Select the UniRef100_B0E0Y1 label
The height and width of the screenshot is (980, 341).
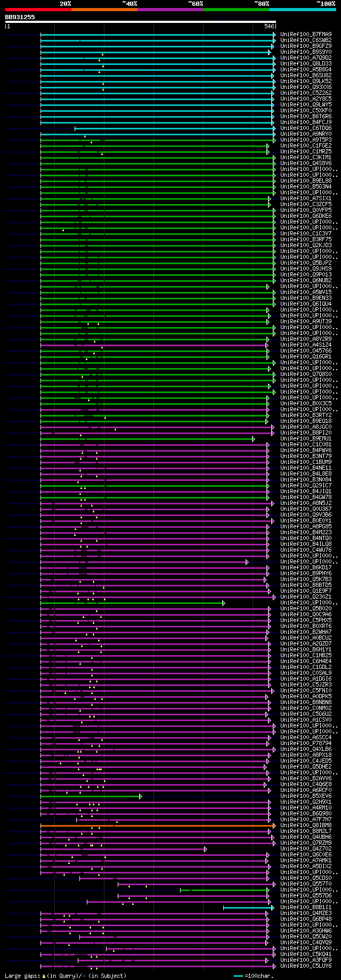point(306,521)
